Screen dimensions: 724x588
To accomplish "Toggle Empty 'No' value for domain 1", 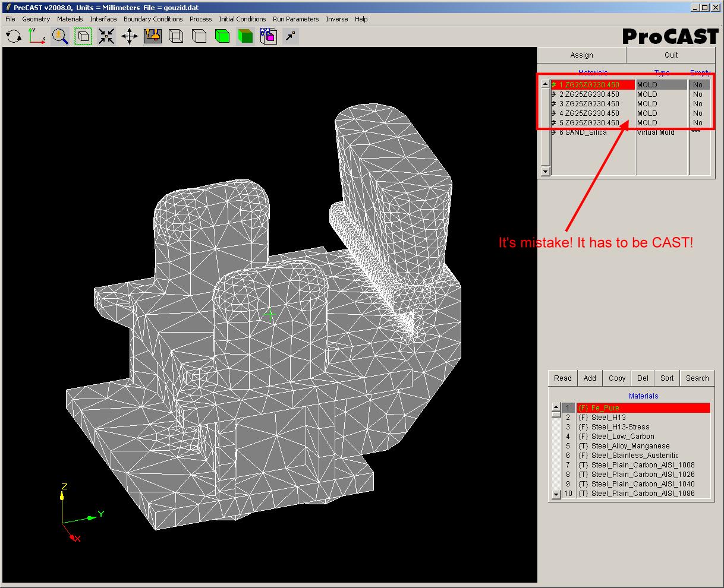I will (x=700, y=85).
